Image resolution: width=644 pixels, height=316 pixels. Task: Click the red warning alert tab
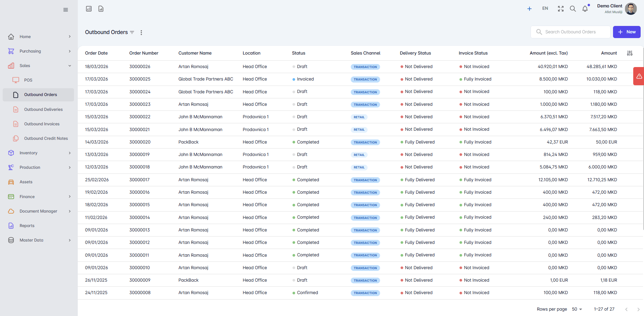(x=639, y=76)
